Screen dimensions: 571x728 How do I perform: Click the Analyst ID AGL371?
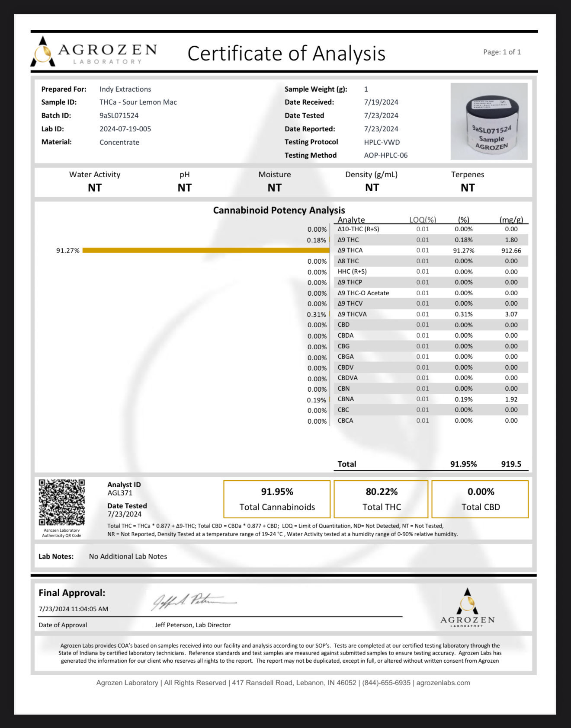point(120,493)
